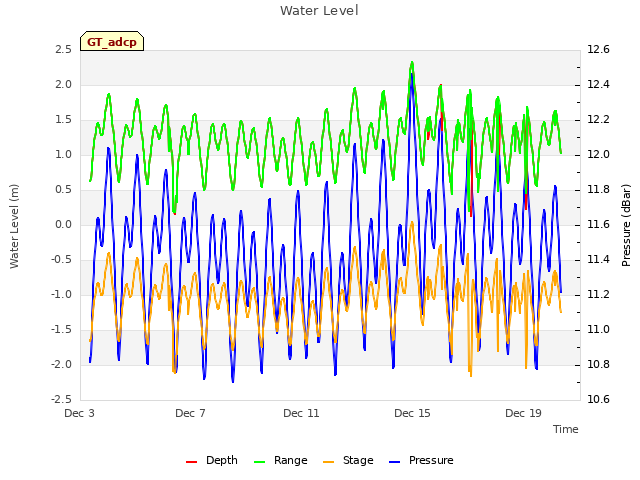Click the -2.0 left axis tick label
The width and height of the screenshot is (640, 480).
point(62,364)
